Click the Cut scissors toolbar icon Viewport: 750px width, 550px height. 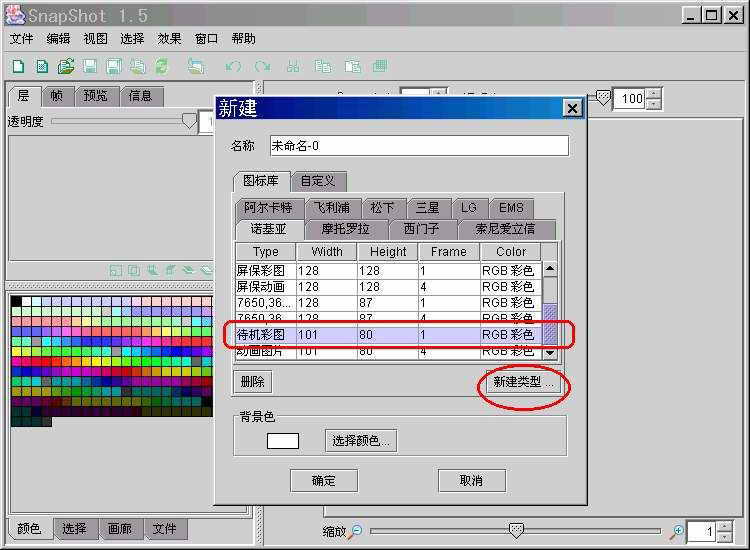coord(293,67)
